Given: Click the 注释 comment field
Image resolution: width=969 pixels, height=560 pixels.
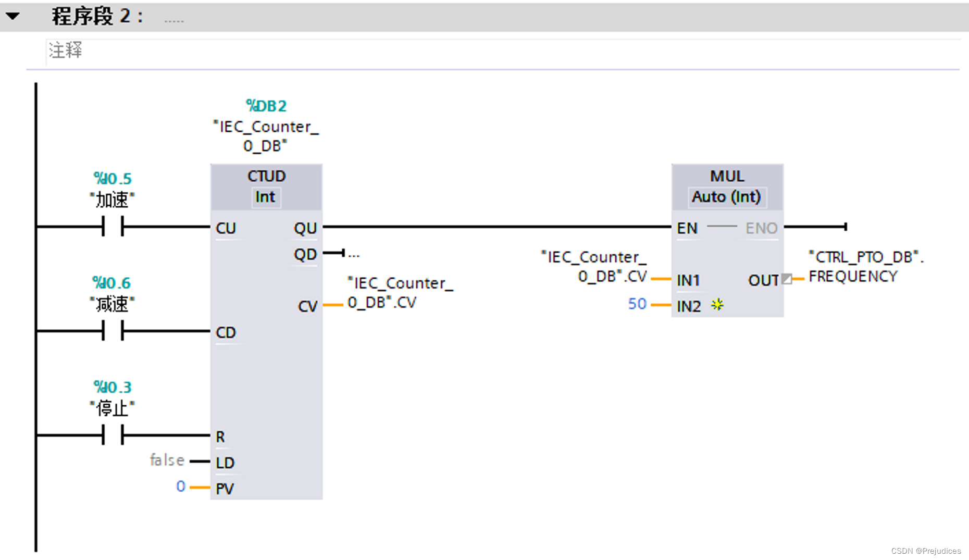Looking at the screenshot, I should (x=503, y=52).
